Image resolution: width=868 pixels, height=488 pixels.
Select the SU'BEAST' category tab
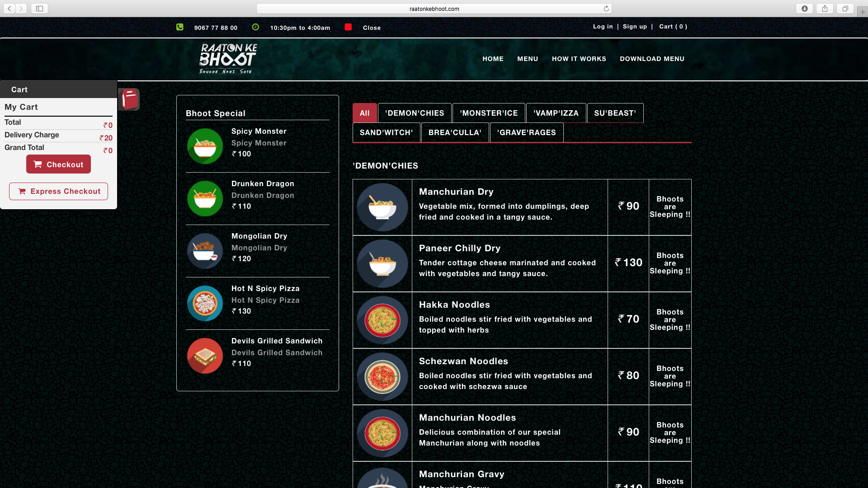pos(615,113)
